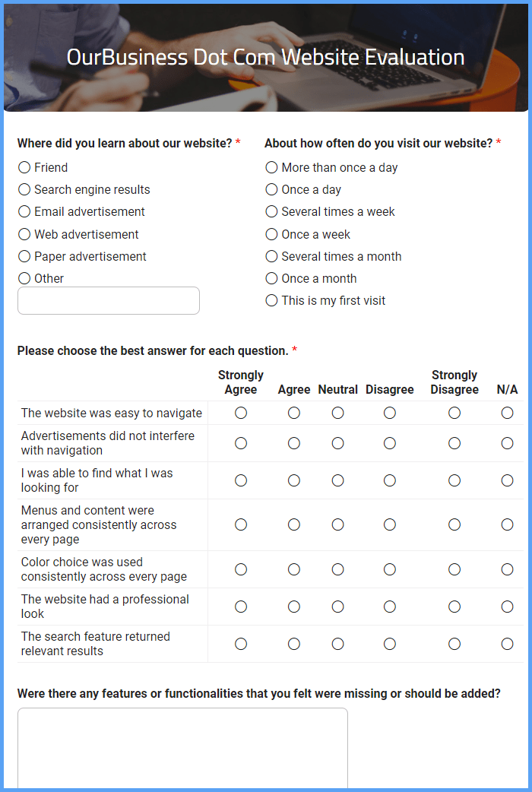The image size is (532, 792).
Task: Choose Disagree for menus arranged consistently
Action: pos(390,525)
